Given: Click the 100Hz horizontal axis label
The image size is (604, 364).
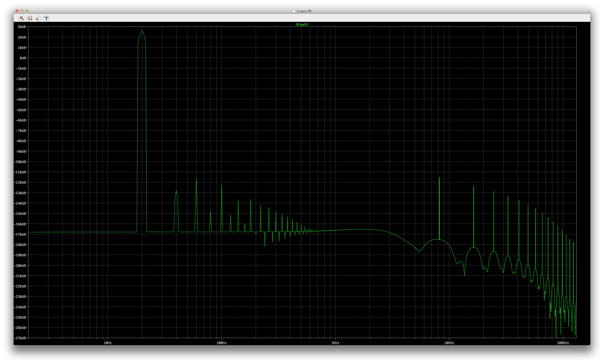Looking at the screenshot, I should pyautogui.click(x=221, y=343).
